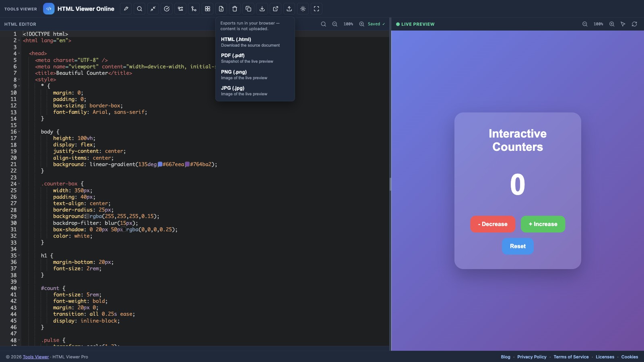Open the Blog footer link
The width and height of the screenshot is (644, 362).
click(506, 357)
